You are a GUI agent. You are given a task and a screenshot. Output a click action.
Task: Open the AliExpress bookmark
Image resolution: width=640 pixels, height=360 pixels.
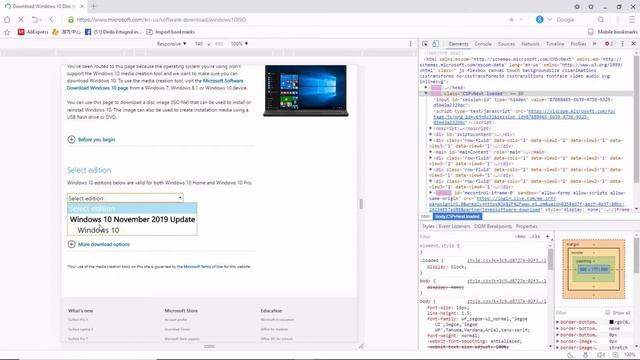[33, 32]
